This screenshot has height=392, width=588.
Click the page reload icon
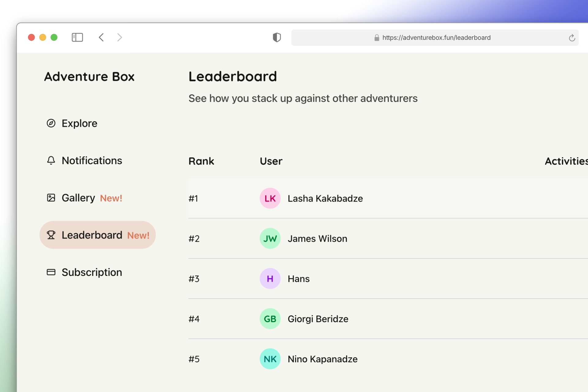tap(572, 38)
